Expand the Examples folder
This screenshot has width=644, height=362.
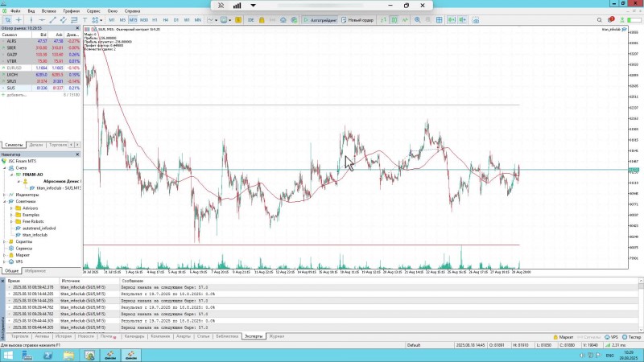tap(11, 215)
